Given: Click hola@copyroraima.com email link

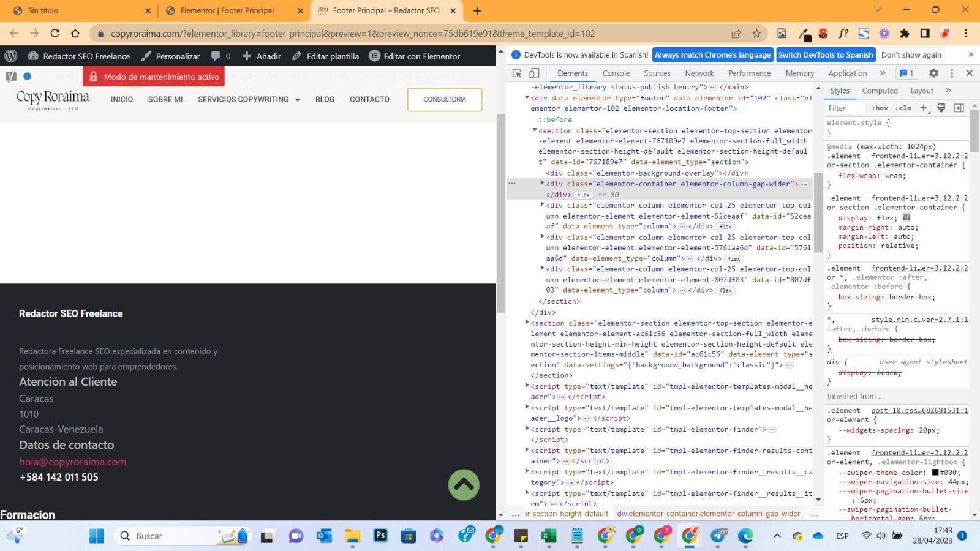Looking at the screenshot, I should click(72, 462).
